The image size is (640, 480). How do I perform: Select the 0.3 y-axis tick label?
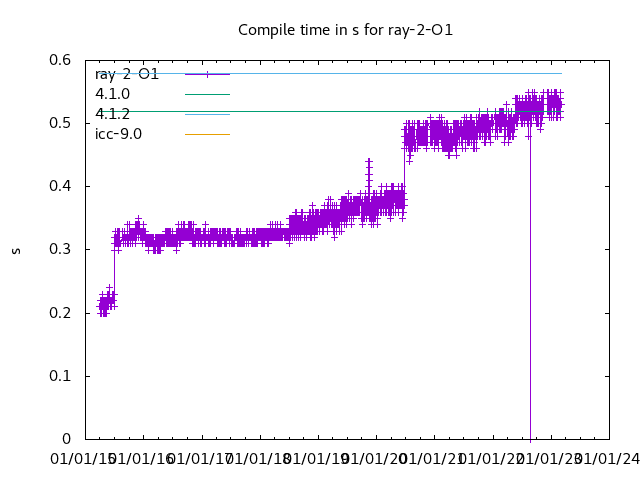click(x=60, y=250)
